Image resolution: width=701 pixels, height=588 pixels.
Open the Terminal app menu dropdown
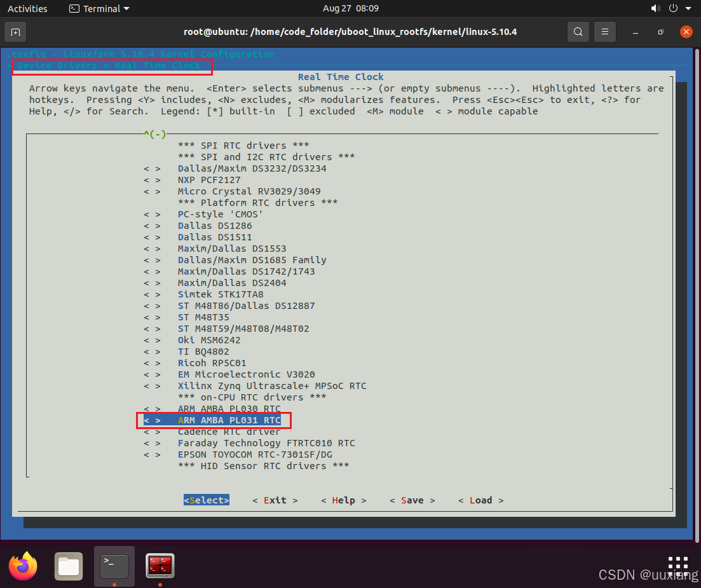click(100, 8)
